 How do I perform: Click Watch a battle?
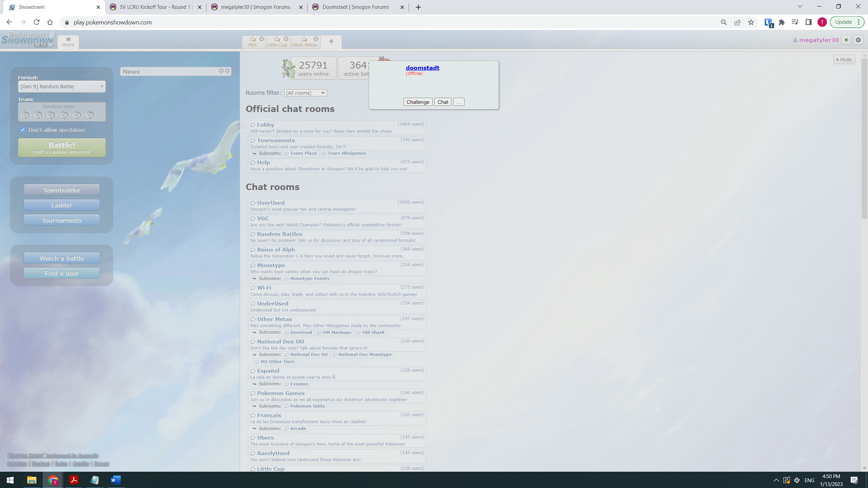[x=62, y=258]
